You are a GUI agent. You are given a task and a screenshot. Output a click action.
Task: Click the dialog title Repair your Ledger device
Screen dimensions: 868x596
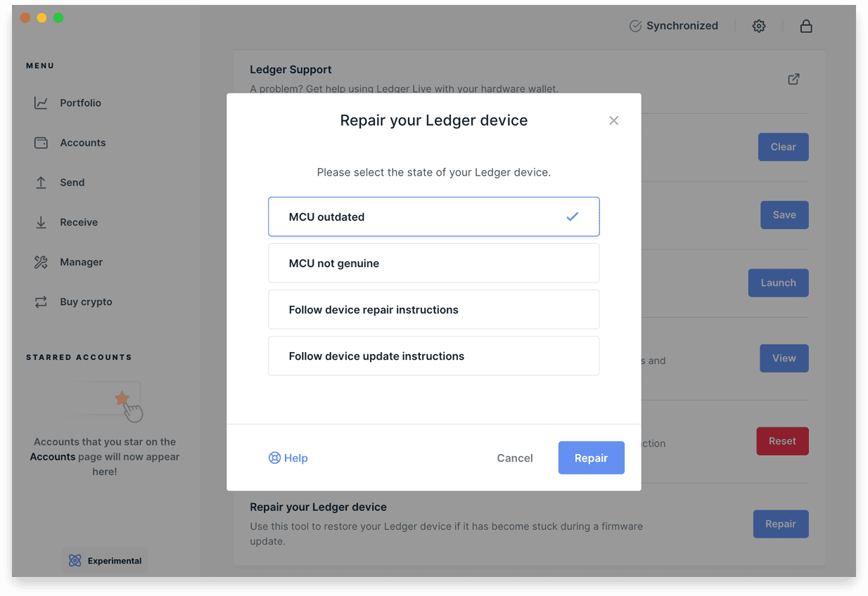(x=434, y=120)
